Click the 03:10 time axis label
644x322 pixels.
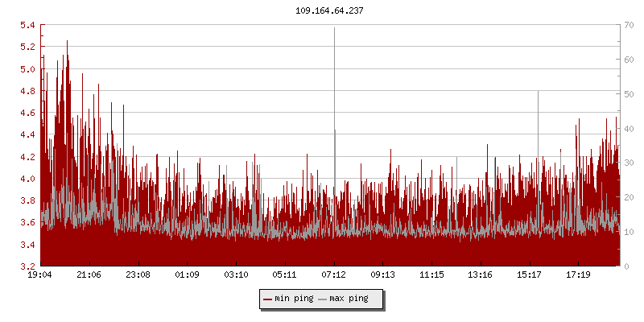[236, 275]
